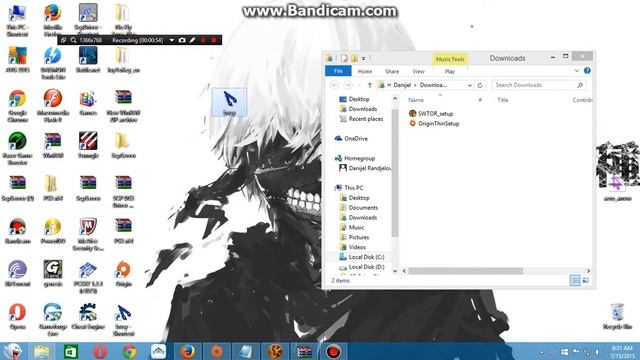Click the file list horizontal scrollbar

[465, 271]
